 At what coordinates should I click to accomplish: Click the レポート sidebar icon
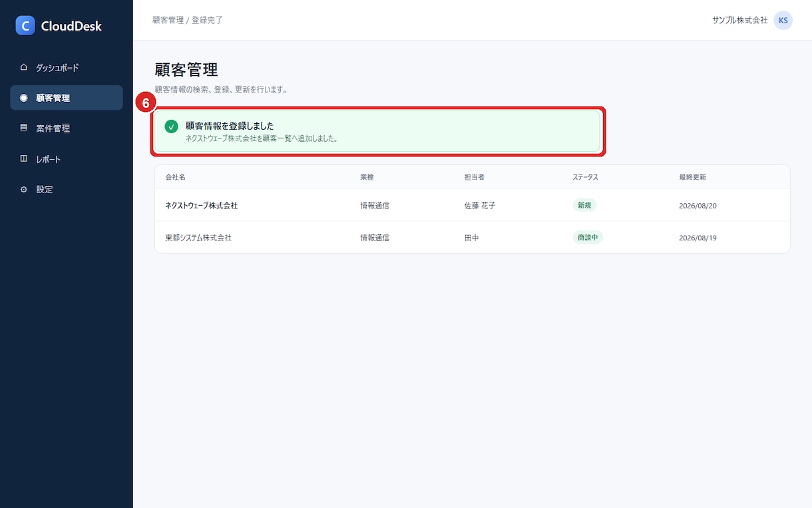24,159
